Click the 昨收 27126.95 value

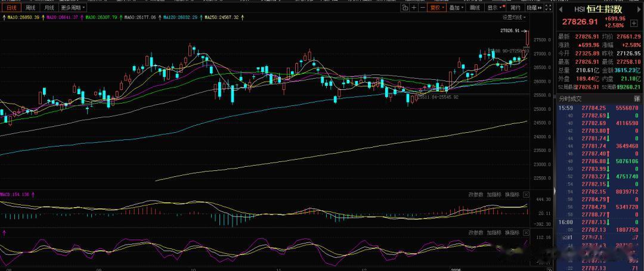(628, 53)
